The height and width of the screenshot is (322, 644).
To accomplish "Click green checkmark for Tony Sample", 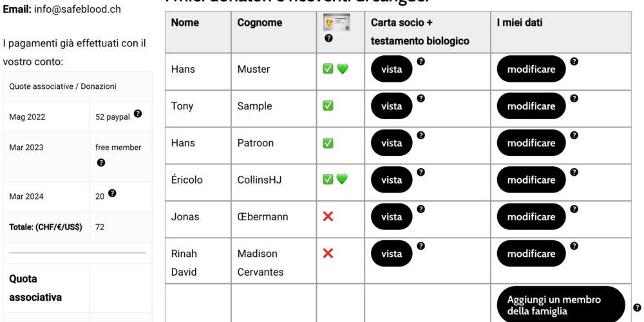I will [328, 106].
